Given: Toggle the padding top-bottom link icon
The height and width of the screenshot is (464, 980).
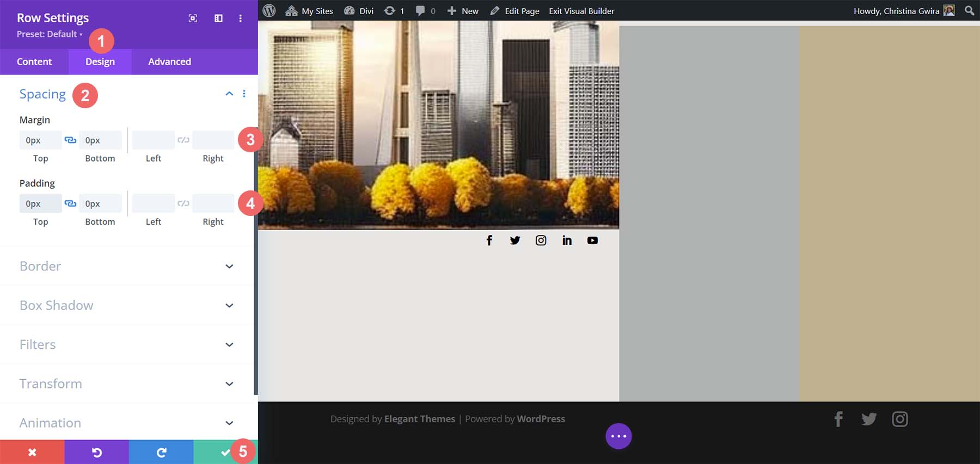Looking at the screenshot, I should 70,203.
